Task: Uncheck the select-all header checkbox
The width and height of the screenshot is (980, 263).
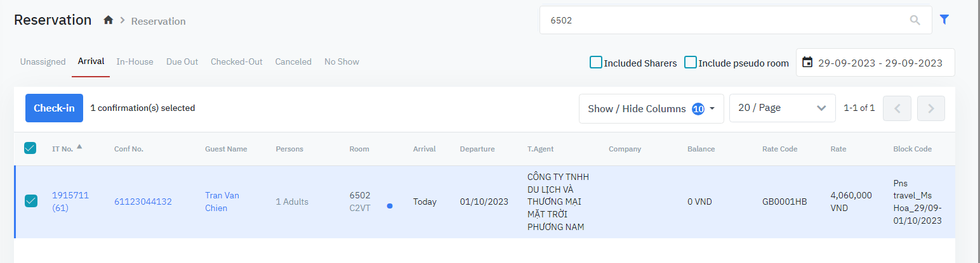Action: (x=30, y=148)
